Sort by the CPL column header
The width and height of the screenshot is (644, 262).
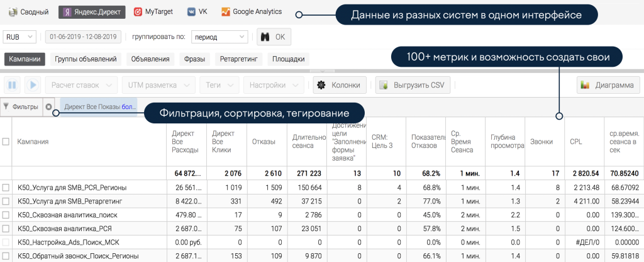click(x=576, y=142)
